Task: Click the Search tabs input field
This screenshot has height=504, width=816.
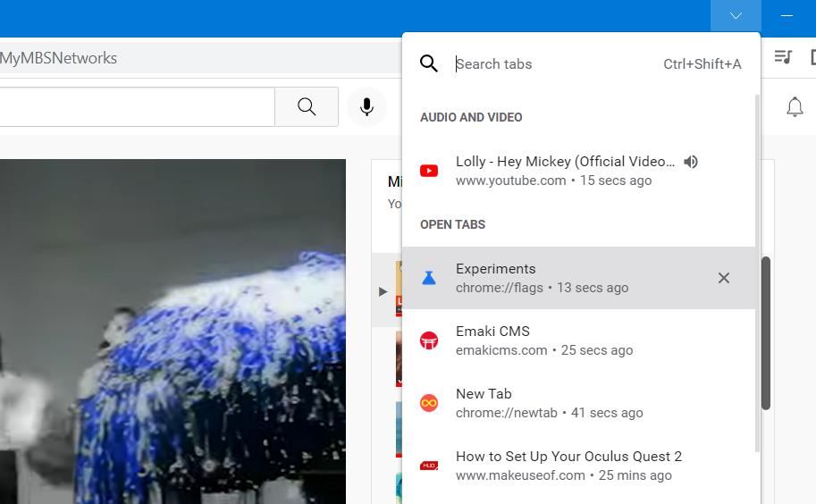Action: click(x=557, y=64)
